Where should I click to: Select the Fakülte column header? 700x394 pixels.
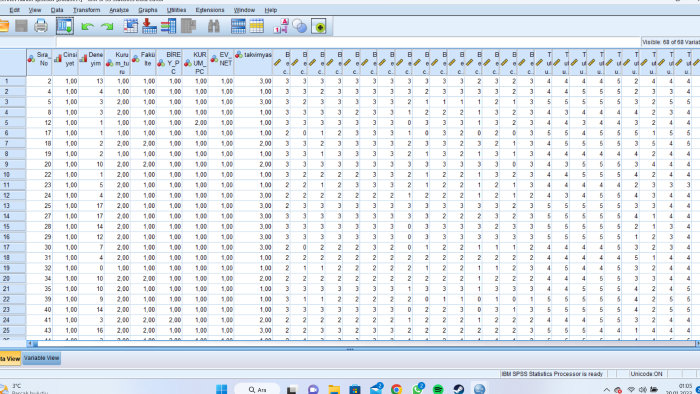[x=143, y=62]
